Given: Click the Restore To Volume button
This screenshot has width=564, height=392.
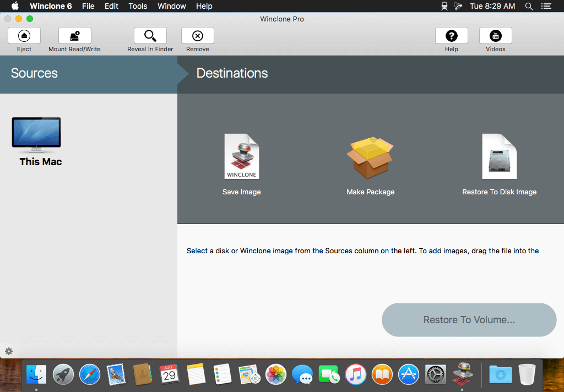Looking at the screenshot, I should coord(469,320).
